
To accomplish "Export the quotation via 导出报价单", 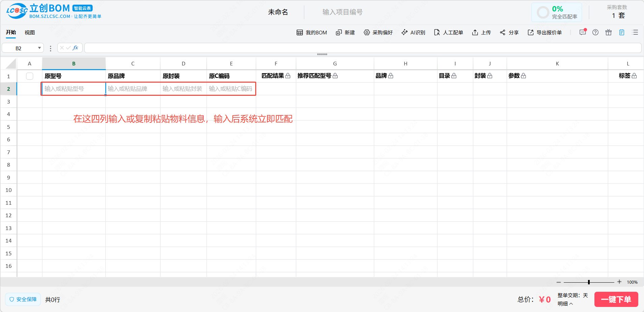I will click(x=545, y=32).
